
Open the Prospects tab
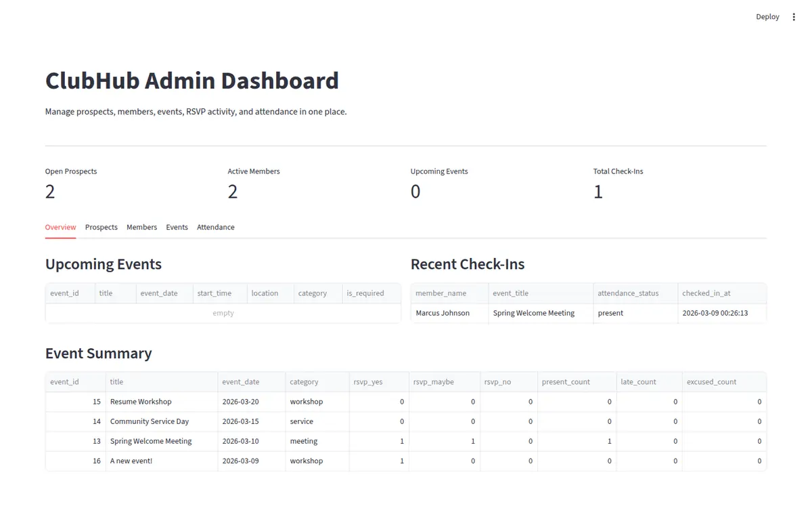pyautogui.click(x=101, y=228)
